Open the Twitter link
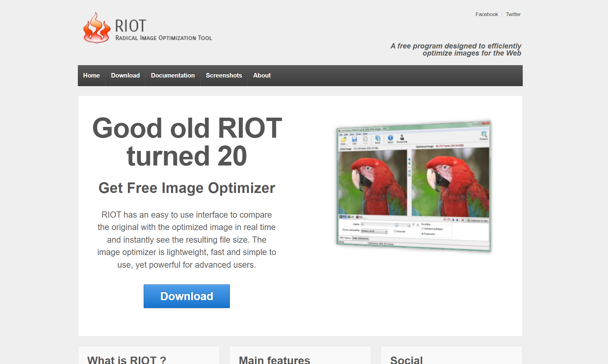Viewport: 608px width, 364px height. click(x=513, y=14)
